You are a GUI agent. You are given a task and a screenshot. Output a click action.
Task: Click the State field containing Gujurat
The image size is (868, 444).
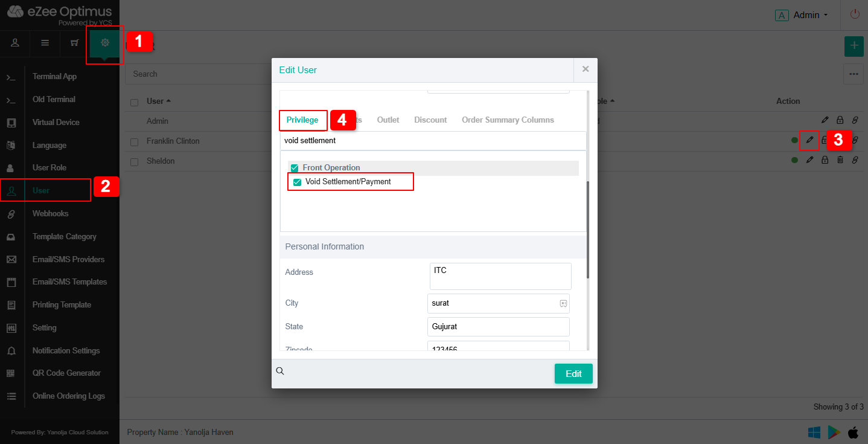click(499, 327)
